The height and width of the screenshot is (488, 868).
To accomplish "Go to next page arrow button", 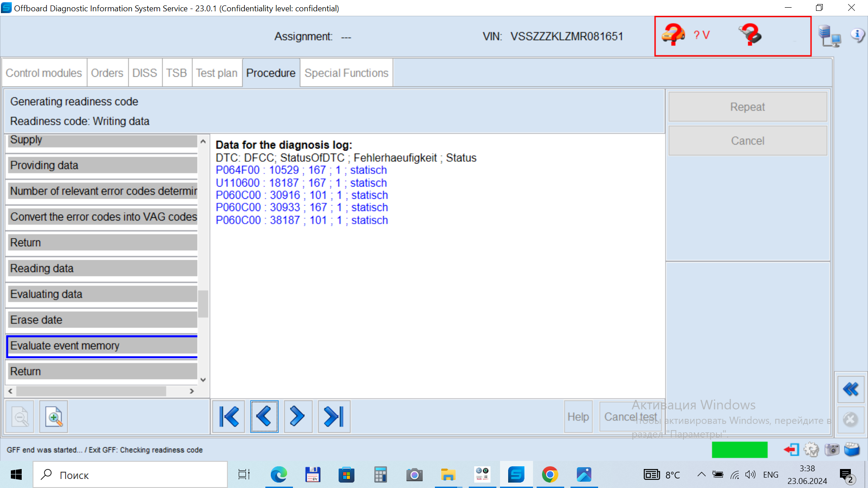I will tap(298, 417).
